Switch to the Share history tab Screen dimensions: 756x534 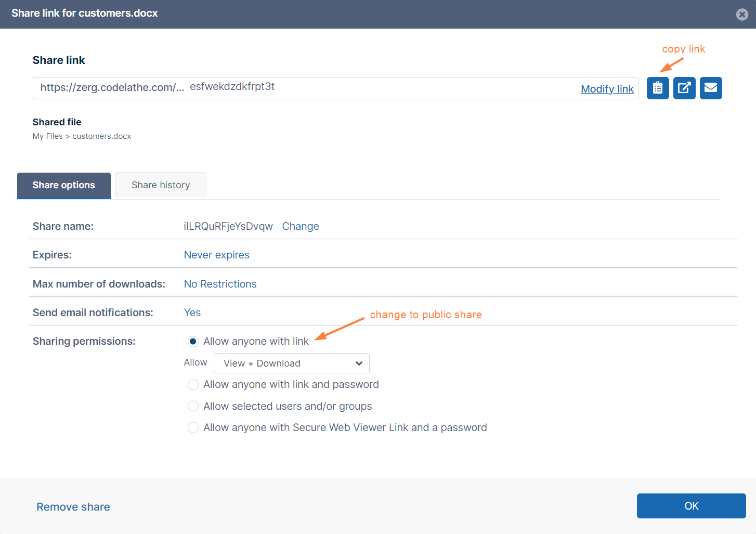click(x=161, y=185)
